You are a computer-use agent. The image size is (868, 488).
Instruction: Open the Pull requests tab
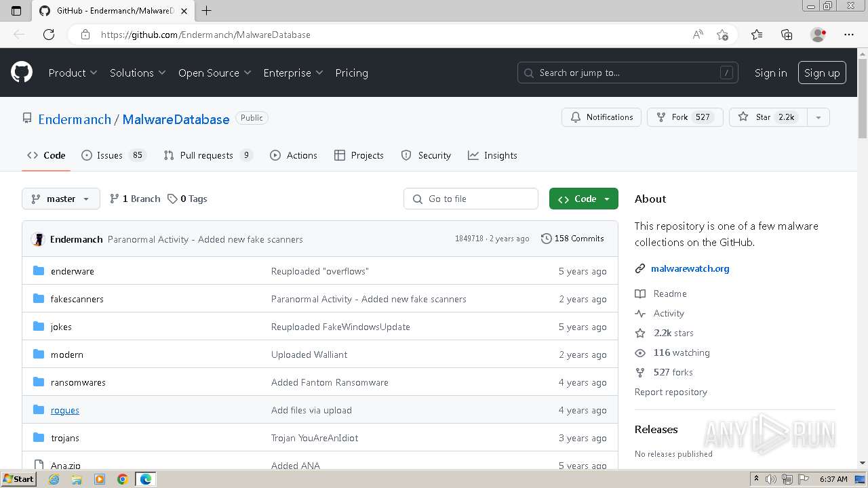tap(208, 155)
